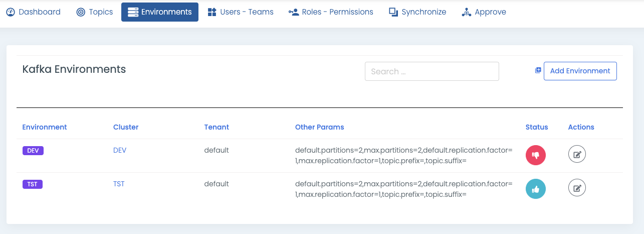
Task: Click the red thumbs-down status for DEV
Action: pyautogui.click(x=536, y=155)
